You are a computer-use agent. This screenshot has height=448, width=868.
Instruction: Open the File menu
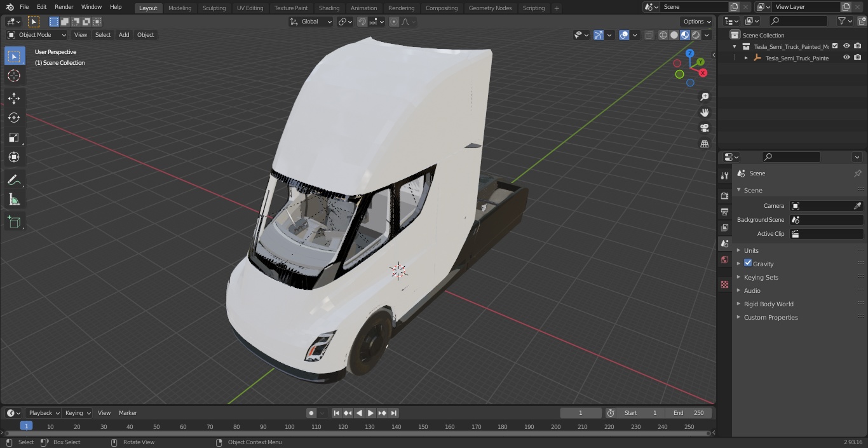[x=24, y=7]
